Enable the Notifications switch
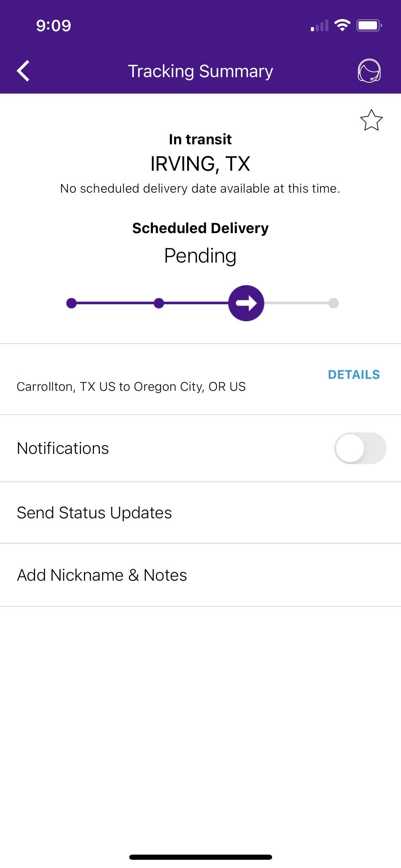Image resolution: width=401 pixels, height=868 pixels. point(360,448)
